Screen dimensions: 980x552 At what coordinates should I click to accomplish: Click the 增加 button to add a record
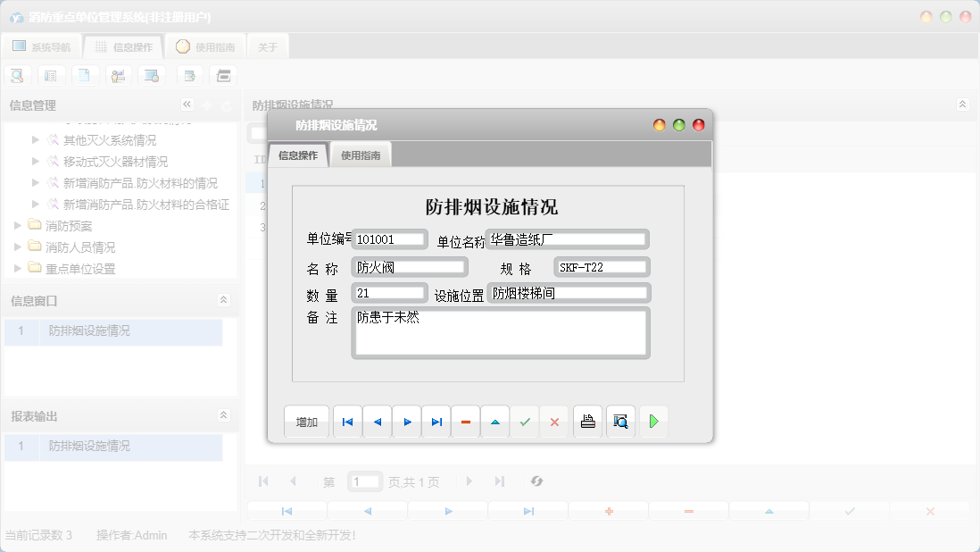pyautogui.click(x=306, y=421)
